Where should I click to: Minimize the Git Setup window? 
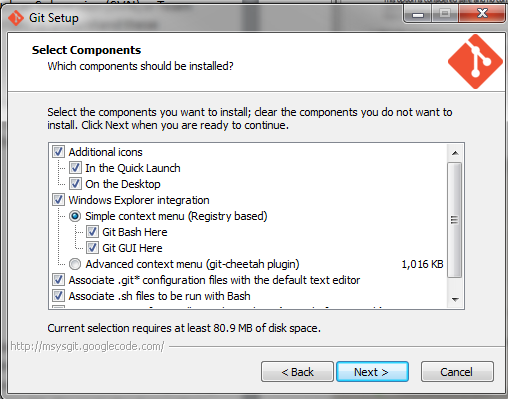click(418, 14)
